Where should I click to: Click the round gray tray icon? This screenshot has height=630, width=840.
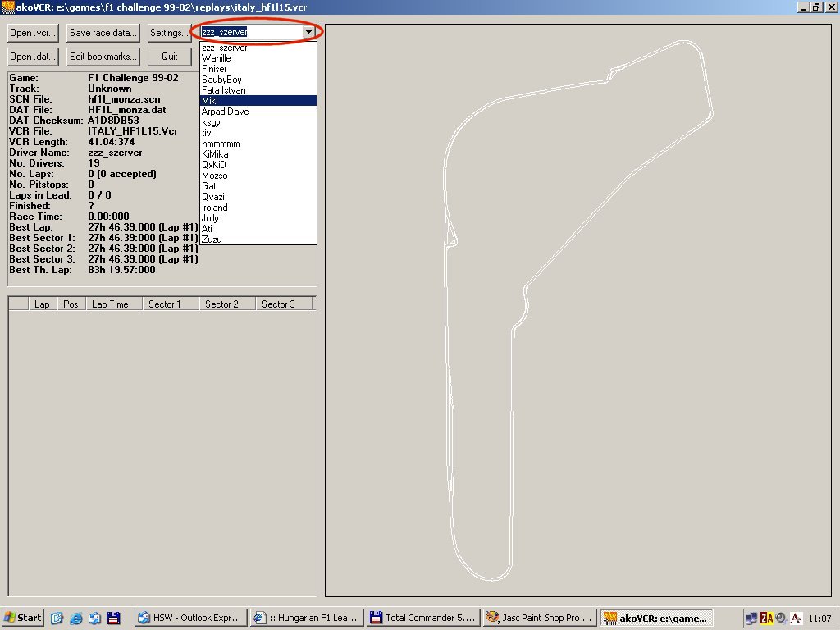[781, 619]
